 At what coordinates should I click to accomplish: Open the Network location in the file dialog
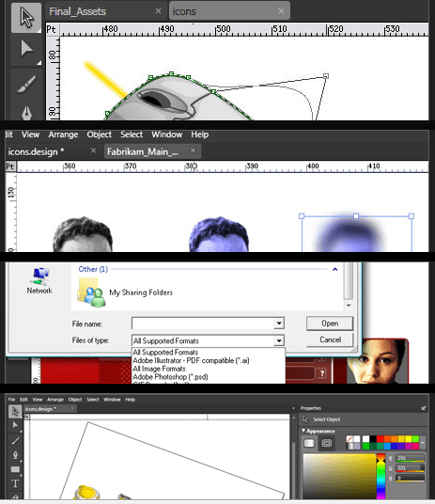(x=39, y=280)
